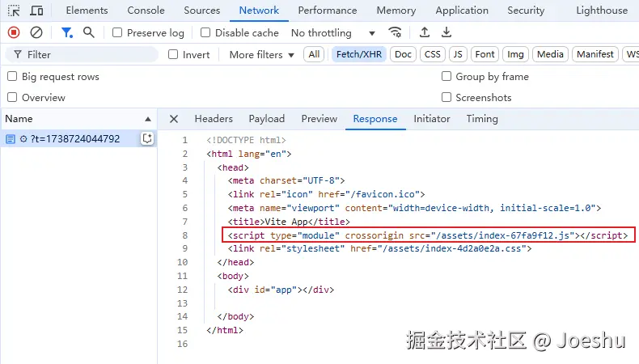Clear the network log
The width and height of the screenshot is (639, 364).
pyautogui.click(x=36, y=32)
